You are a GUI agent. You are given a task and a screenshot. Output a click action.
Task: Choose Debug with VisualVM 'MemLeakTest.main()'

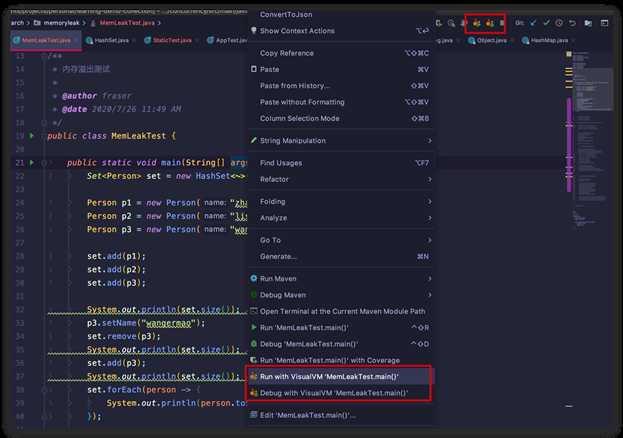coord(341,393)
